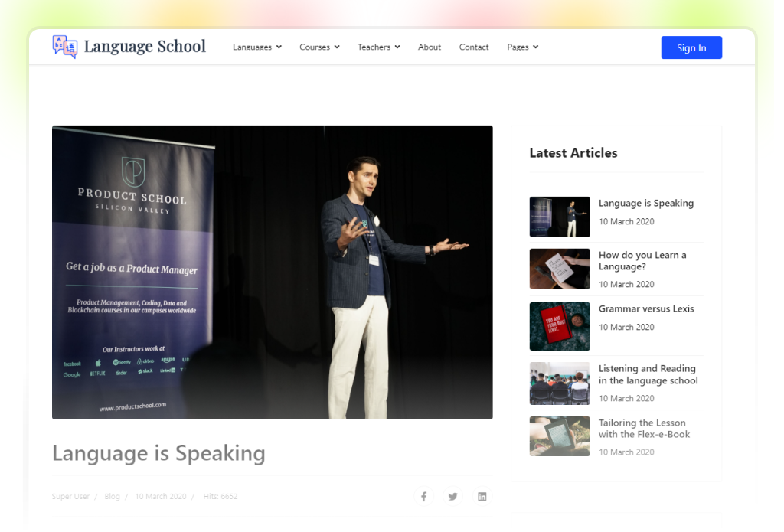Viewport: 784px width, 532px height.
Task: Click the Latest Articles heading
Action: pos(573,153)
